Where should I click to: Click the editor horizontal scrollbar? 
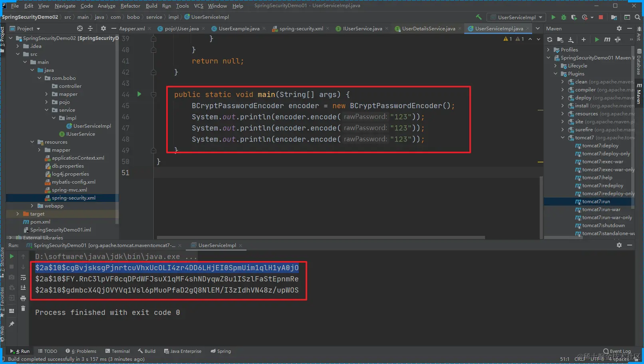tap(321, 237)
